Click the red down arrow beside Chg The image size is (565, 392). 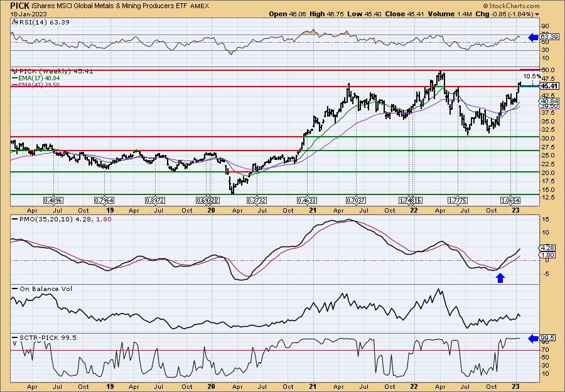coord(537,14)
